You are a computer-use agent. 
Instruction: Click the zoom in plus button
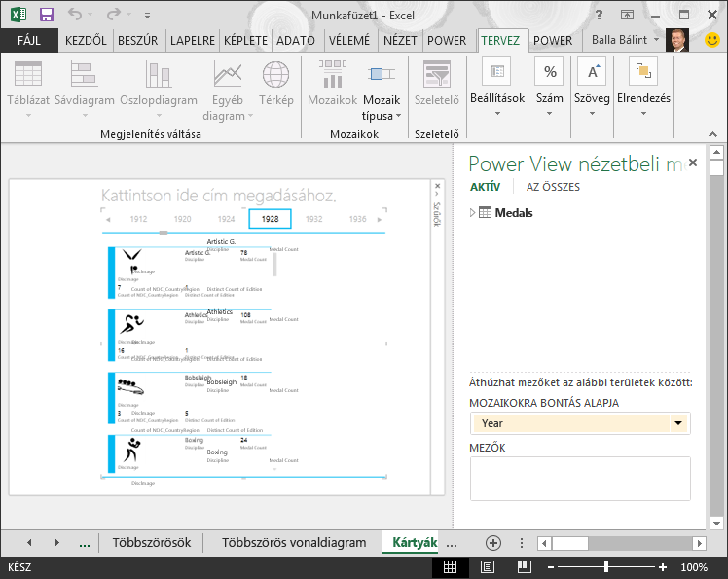pos(663,567)
